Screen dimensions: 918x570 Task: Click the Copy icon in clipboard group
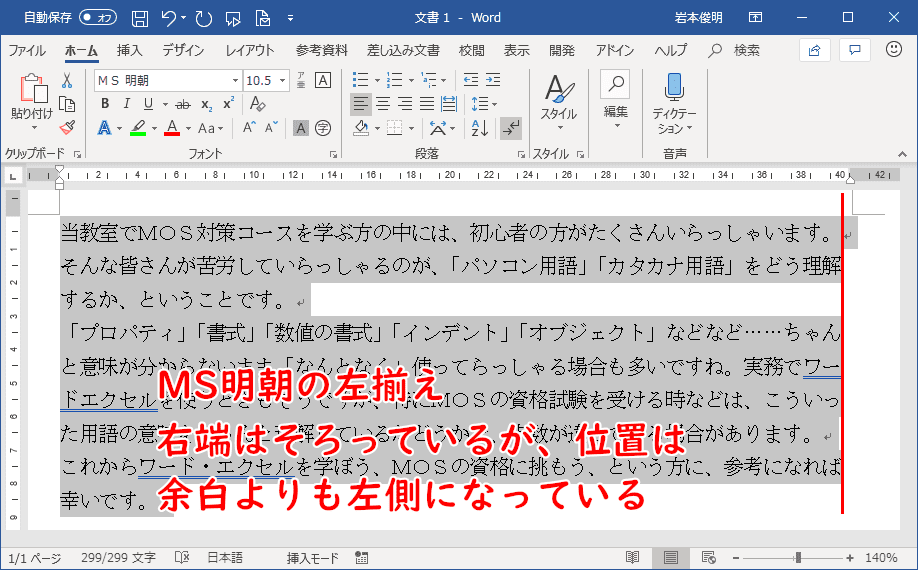pos(67,104)
